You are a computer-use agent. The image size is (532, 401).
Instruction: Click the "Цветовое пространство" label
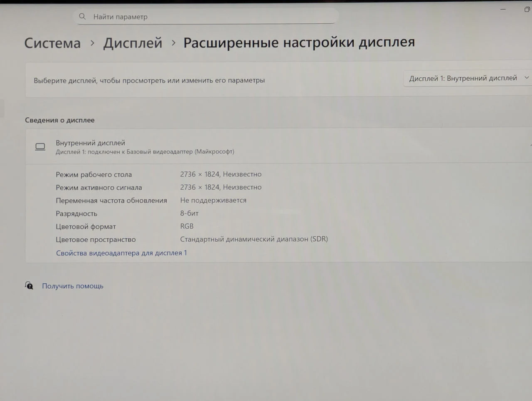coord(96,240)
